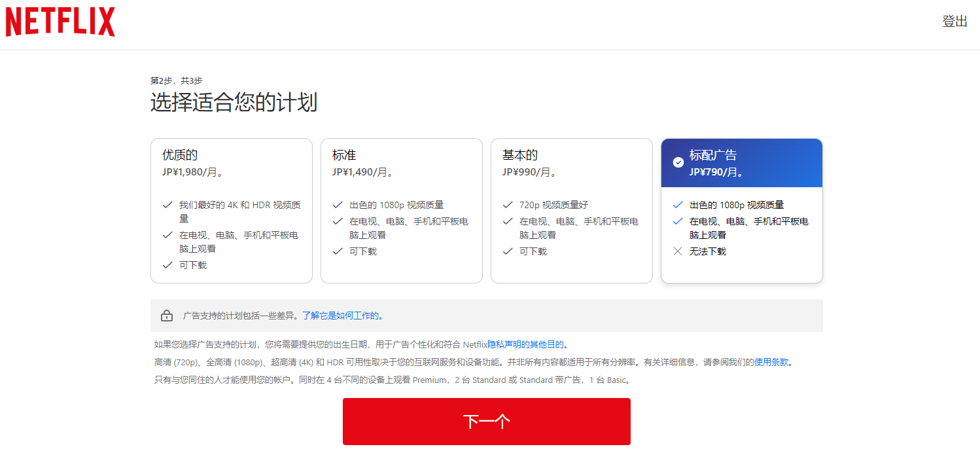Click the price JP¥1,490/月

[363, 172]
